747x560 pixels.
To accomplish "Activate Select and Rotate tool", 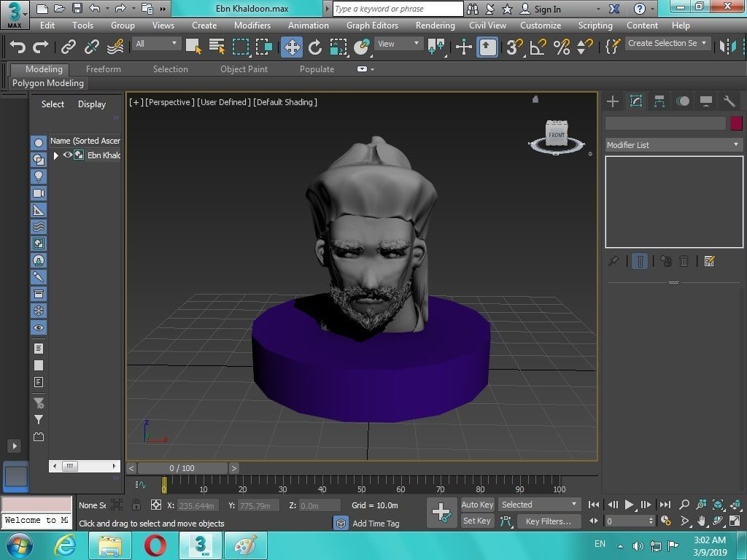I will [315, 47].
